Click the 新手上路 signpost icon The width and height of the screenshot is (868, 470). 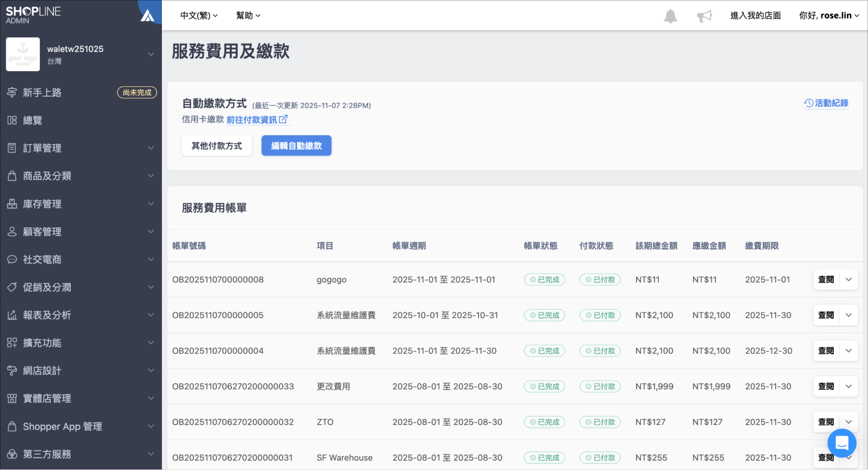click(12, 92)
